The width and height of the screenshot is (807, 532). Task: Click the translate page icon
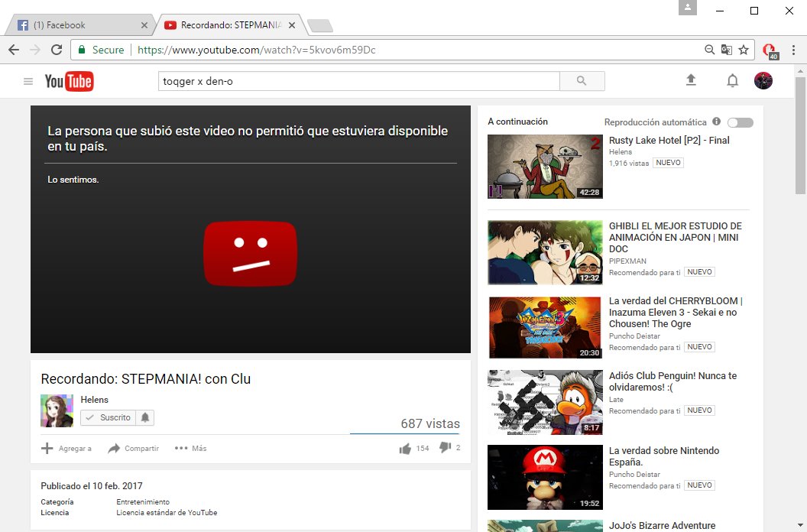(726, 50)
